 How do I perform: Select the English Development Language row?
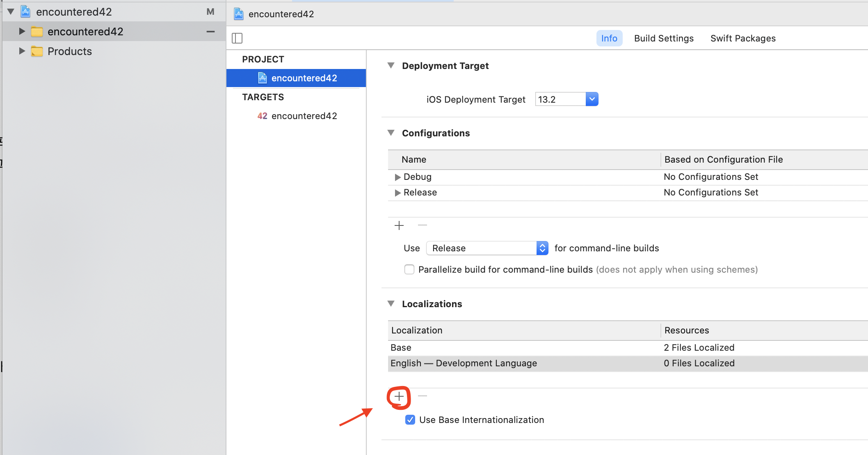coord(464,363)
